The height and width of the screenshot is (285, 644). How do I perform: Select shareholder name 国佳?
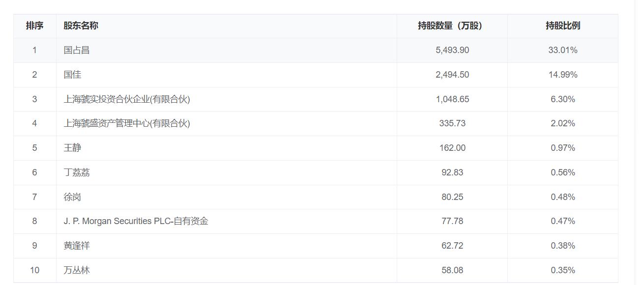[x=72, y=75]
